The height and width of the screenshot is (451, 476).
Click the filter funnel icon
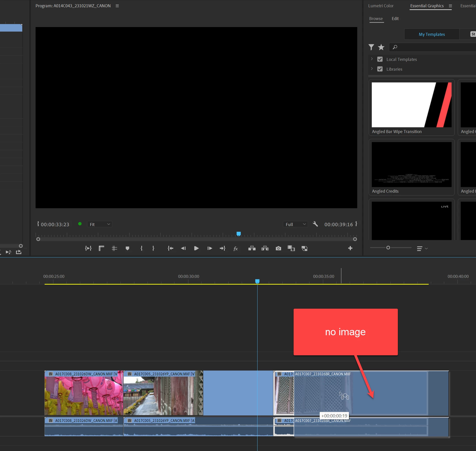point(371,47)
